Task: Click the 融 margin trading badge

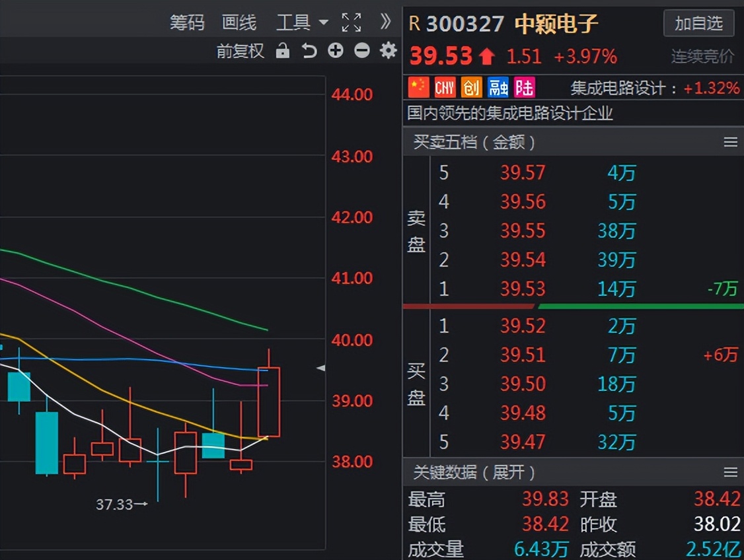Action: (x=497, y=87)
